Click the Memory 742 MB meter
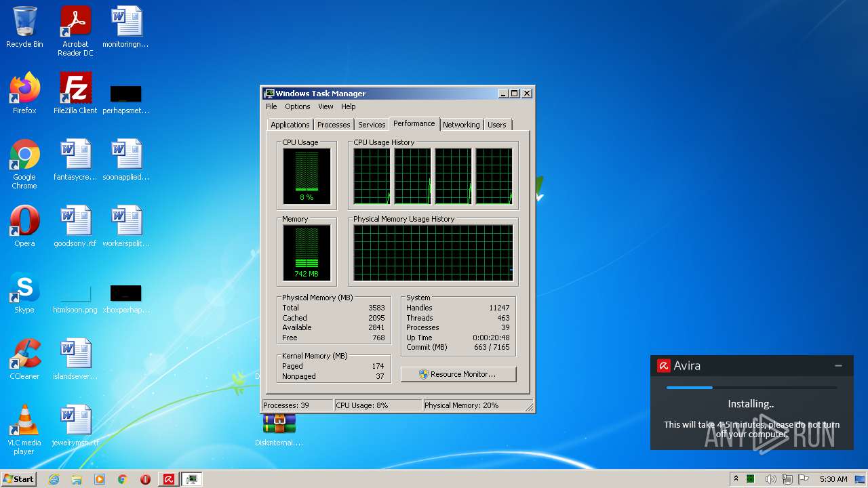868x488 pixels. click(307, 253)
